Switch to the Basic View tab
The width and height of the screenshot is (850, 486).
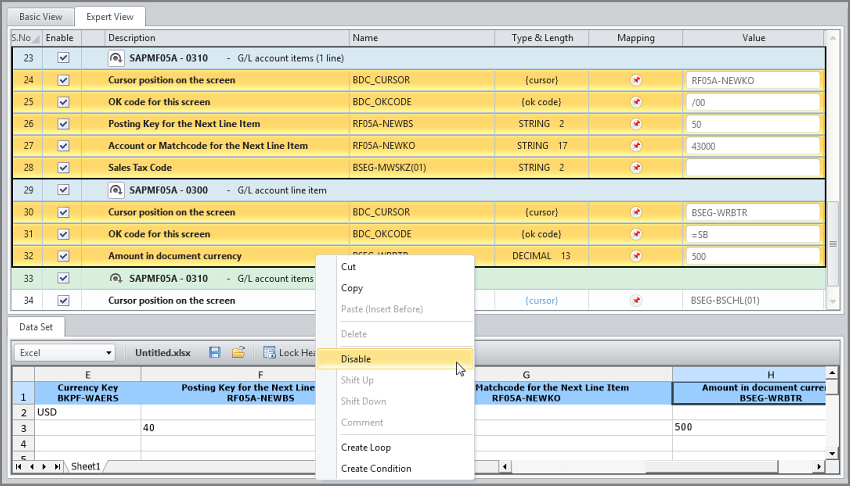39,17
